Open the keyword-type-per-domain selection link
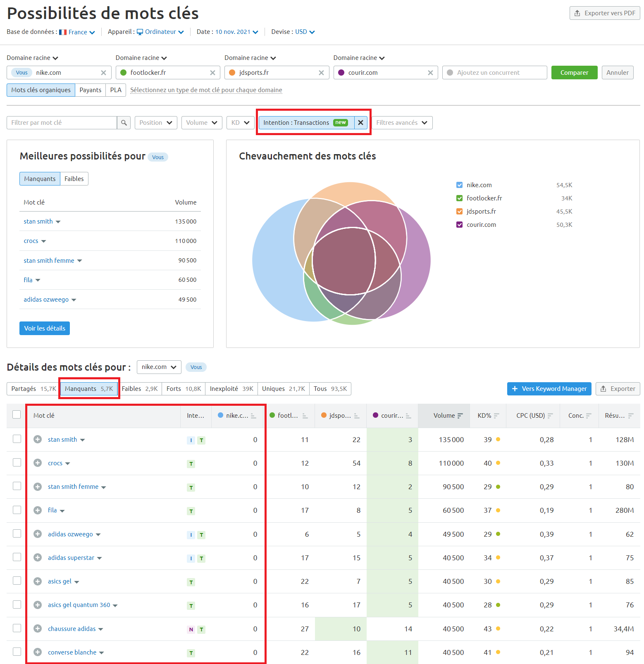The image size is (644, 664). [206, 90]
